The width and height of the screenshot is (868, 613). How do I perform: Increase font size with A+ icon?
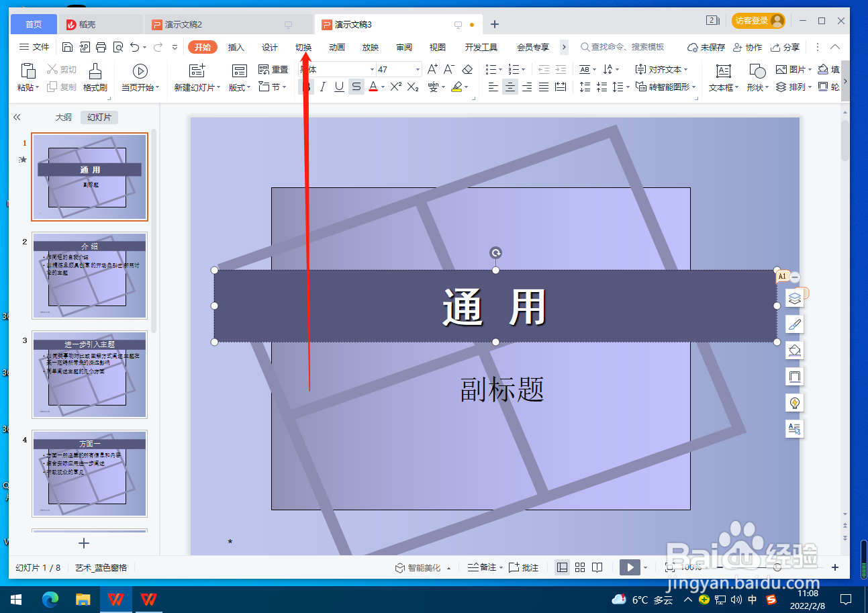tap(432, 69)
